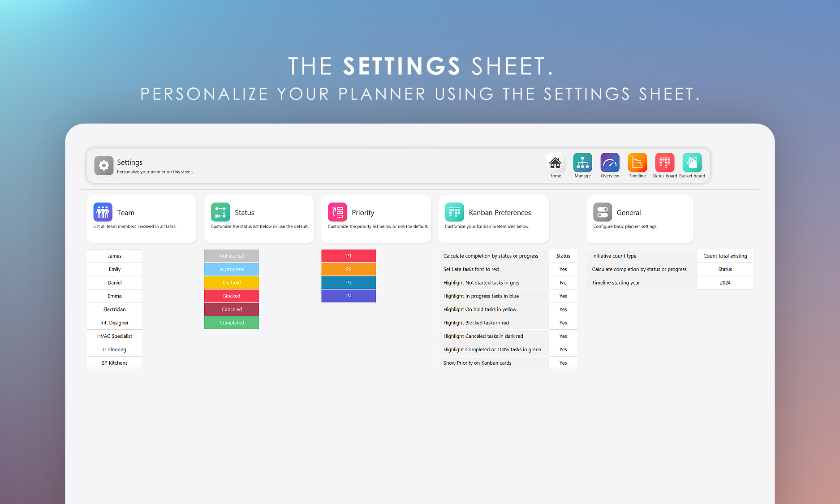This screenshot has width=840, height=504.
Task: Open the Status board icon
Action: [x=664, y=163]
